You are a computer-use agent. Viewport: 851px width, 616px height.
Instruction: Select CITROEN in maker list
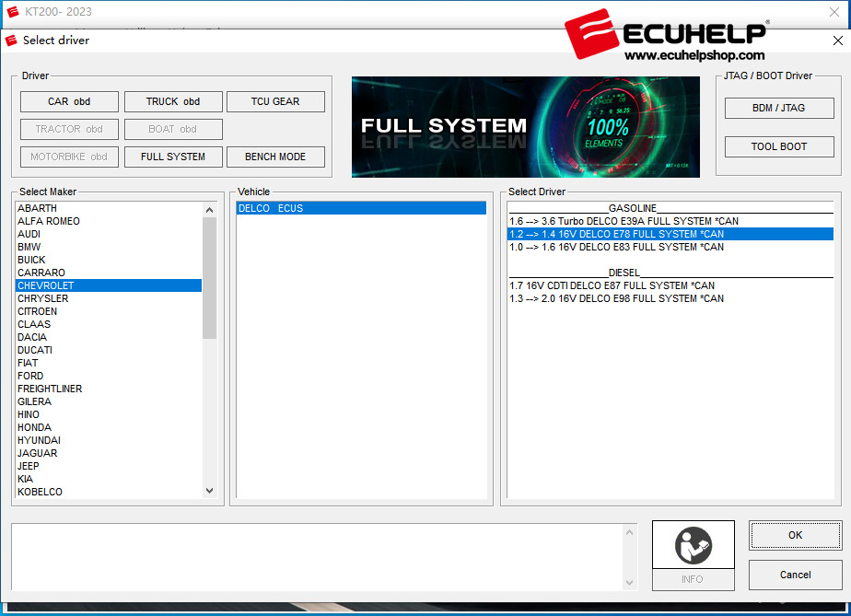pos(109,311)
